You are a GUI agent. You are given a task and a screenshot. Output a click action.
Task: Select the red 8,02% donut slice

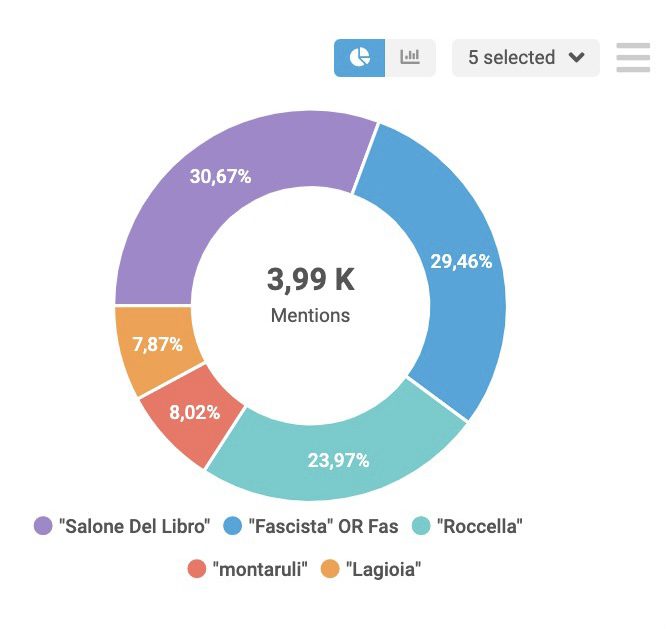point(192,412)
